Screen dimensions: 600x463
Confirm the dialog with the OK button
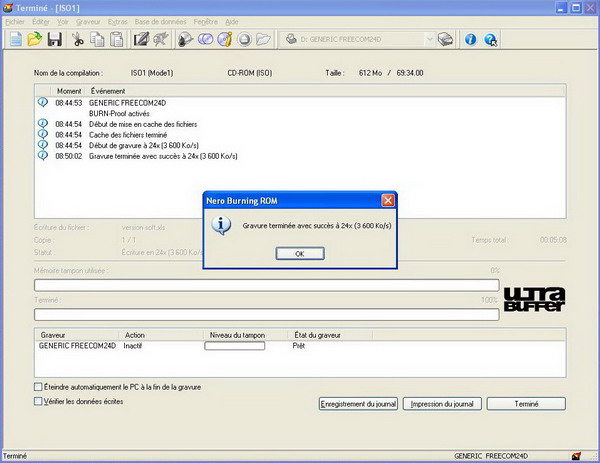point(300,254)
